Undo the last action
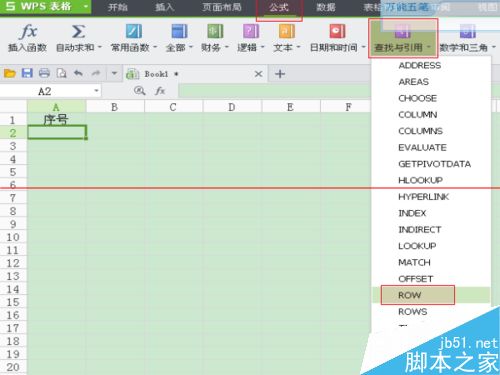Image resolution: width=500 pixels, height=375 pixels. click(x=78, y=73)
